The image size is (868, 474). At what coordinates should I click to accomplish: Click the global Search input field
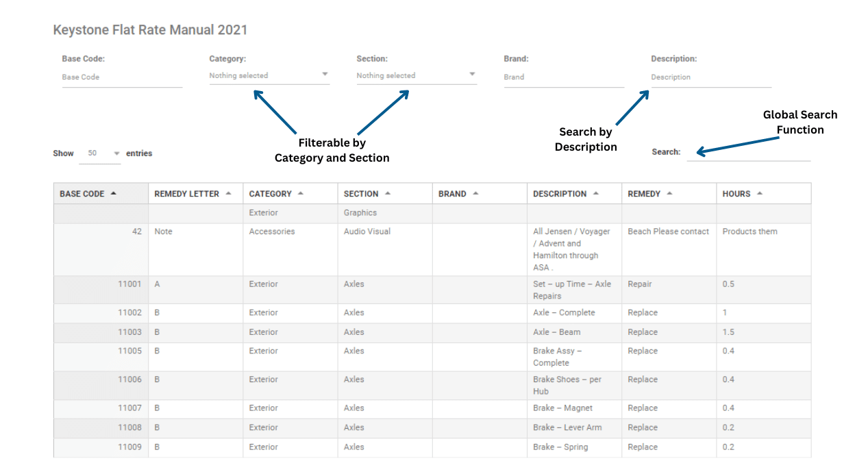[x=749, y=153]
